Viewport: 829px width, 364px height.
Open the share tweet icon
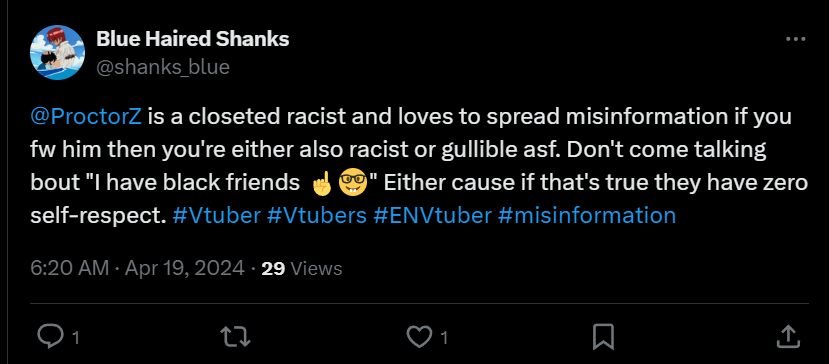pyautogui.click(x=788, y=335)
